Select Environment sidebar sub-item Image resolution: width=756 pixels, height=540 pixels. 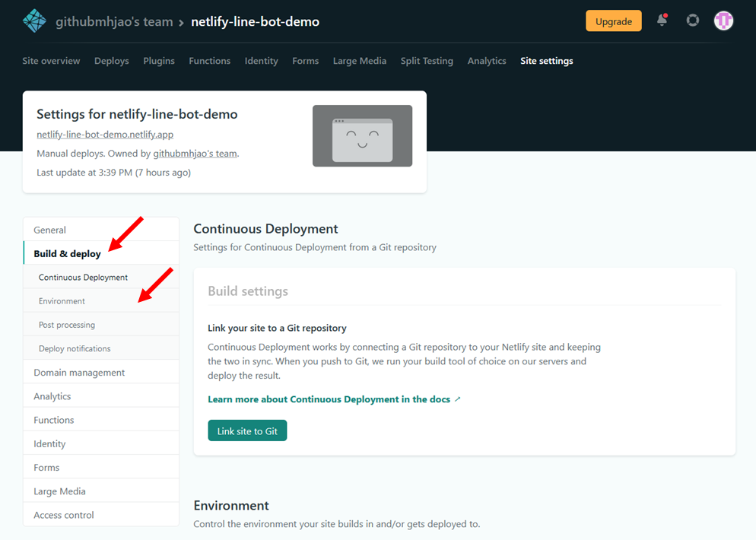pyautogui.click(x=101, y=301)
